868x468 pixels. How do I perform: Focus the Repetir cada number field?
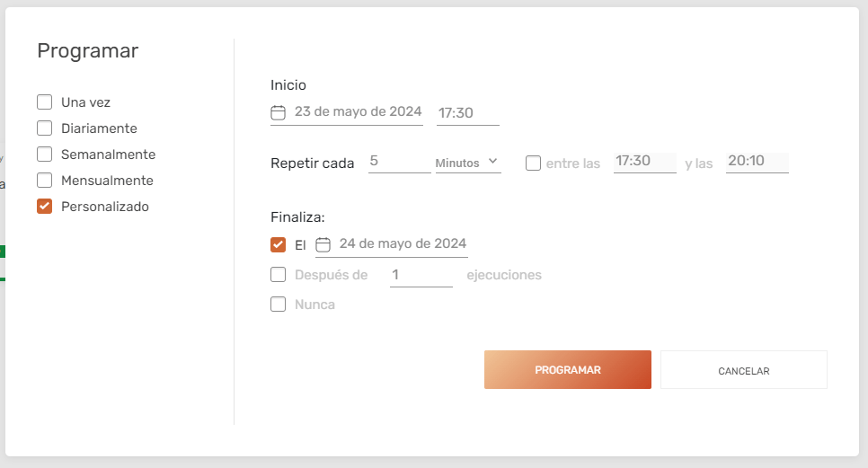tap(399, 162)
